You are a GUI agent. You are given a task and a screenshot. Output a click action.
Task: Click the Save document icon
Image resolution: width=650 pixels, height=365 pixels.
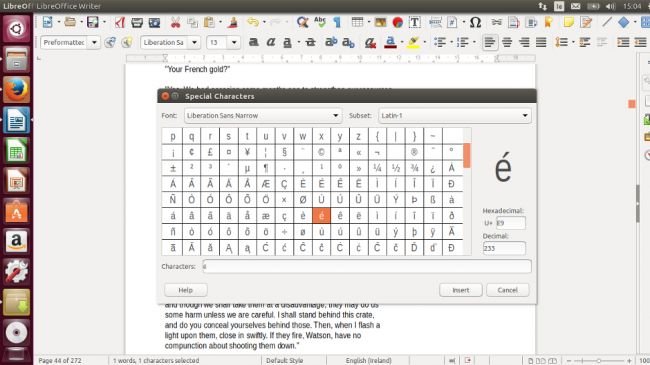coord(92,22)
